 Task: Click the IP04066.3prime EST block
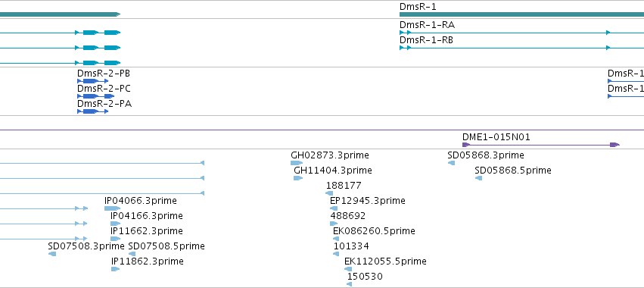(112, 208)
